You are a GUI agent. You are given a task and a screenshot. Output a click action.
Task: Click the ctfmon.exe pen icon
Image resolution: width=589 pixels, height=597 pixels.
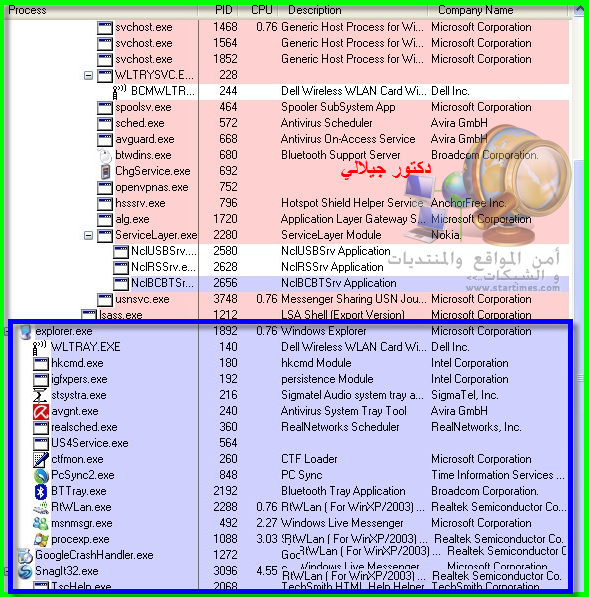point(41,459)
